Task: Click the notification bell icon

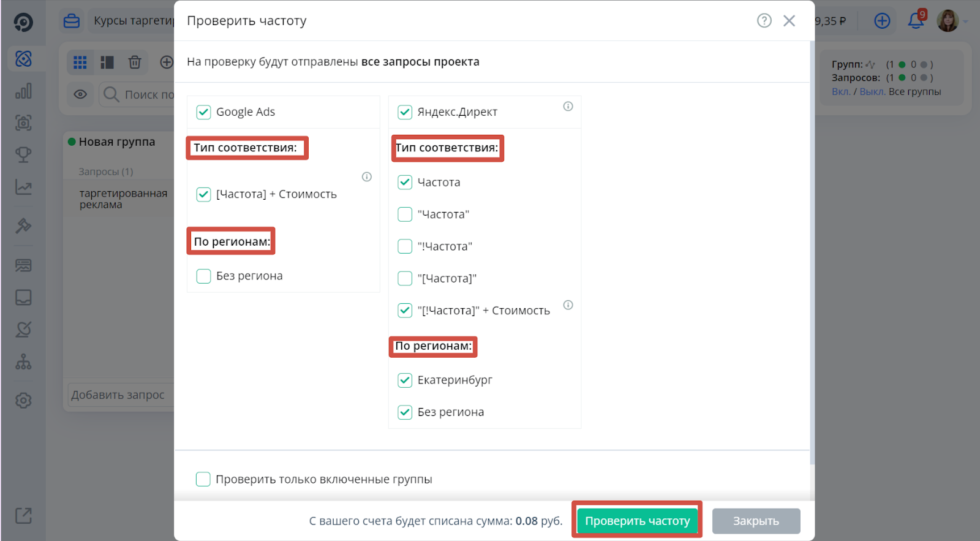Action: 916,21
